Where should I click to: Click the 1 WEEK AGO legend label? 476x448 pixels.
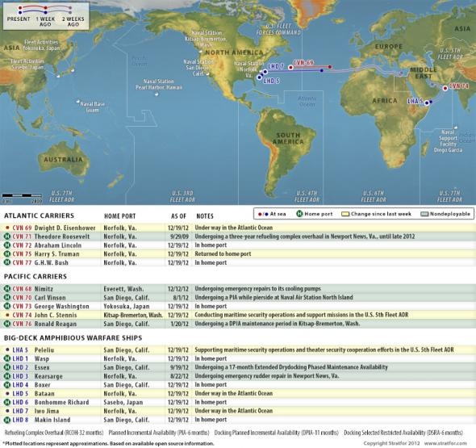pyautogui.click(x=45, y=22)
